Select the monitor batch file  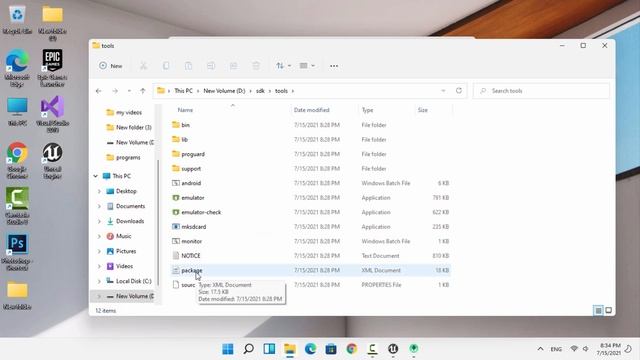tap(310, 241)
